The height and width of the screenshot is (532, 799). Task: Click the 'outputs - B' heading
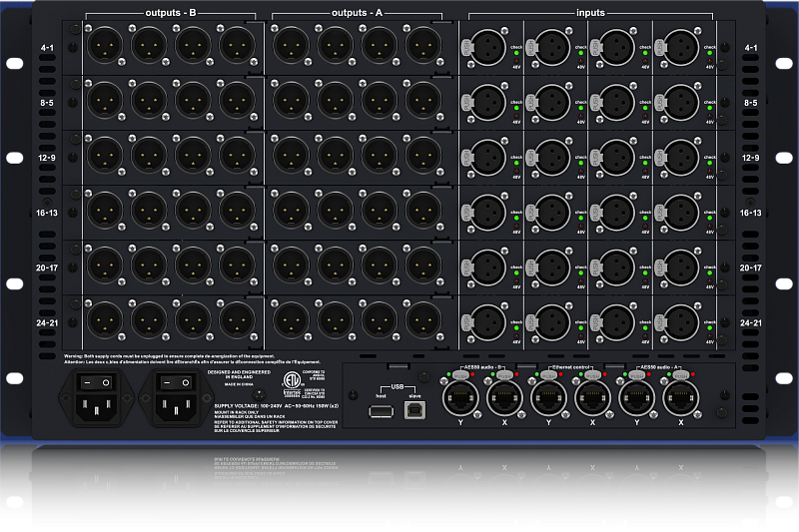click(170, 13)
